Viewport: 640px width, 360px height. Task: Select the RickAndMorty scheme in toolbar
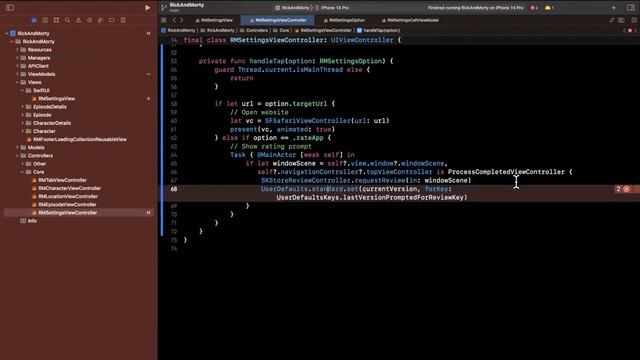[293, 8]
